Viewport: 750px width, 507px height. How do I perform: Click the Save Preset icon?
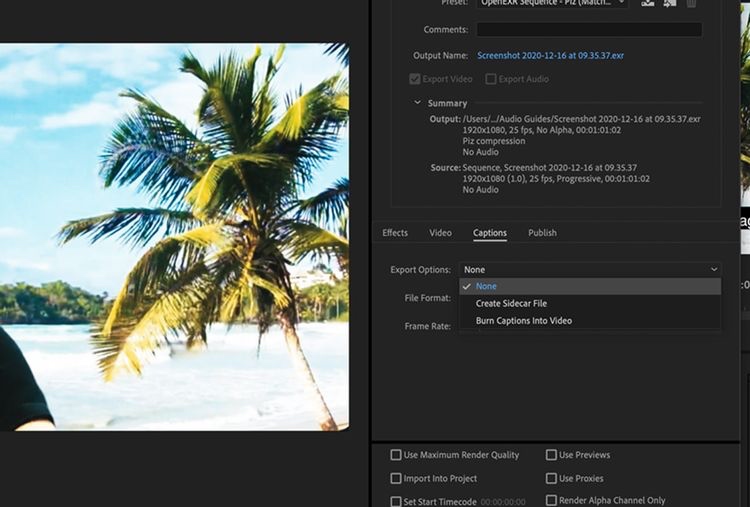[x=648, y=3]
